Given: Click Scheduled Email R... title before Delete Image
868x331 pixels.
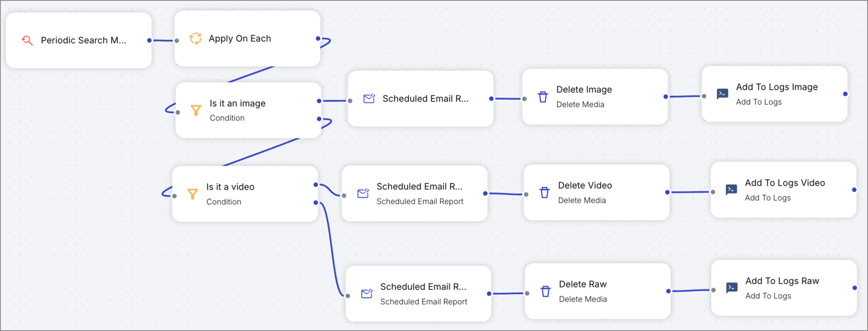Looking at the screenshot, I should tap(425, 99).
